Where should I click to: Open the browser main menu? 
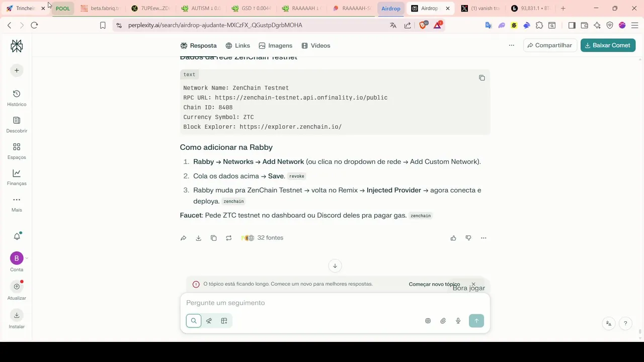pyautogui.click(x=635, y=25)
